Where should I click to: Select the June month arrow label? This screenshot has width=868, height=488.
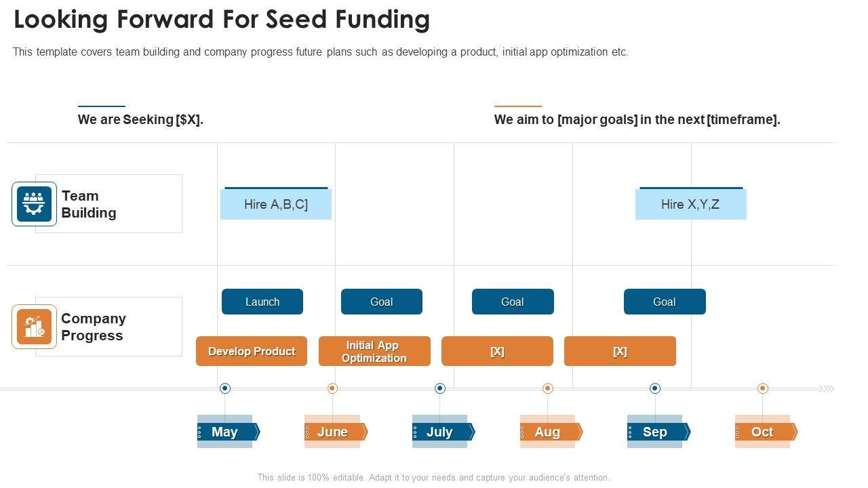click(x=336, y=432)
